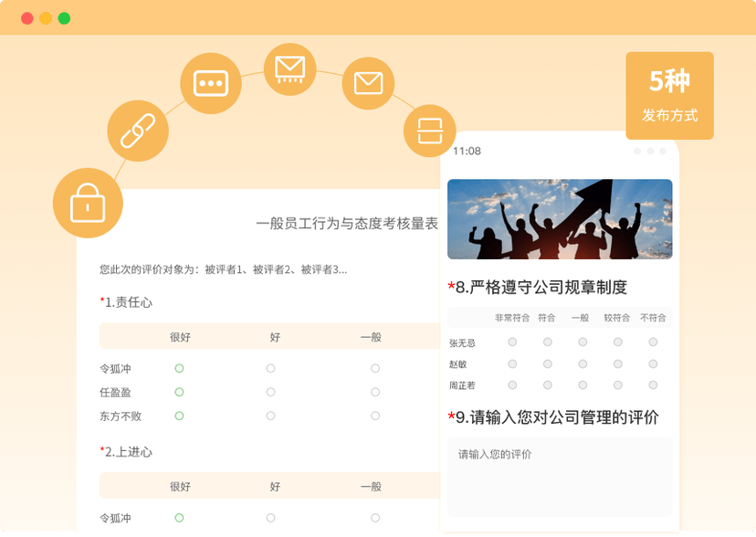The width and height of the screenshot is (756, 537).
Task: Click inside the 请输入您的评价 text box
Action: [559, 475]
